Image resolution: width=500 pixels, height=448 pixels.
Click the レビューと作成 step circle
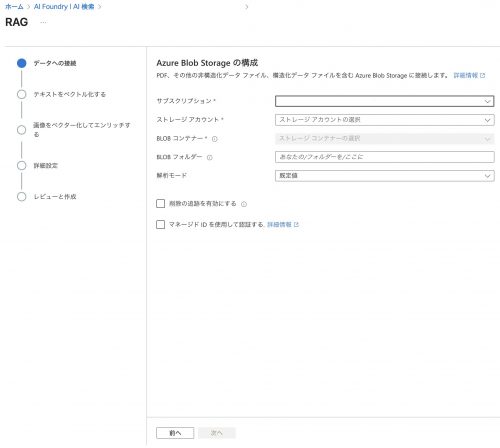(22, 197)
